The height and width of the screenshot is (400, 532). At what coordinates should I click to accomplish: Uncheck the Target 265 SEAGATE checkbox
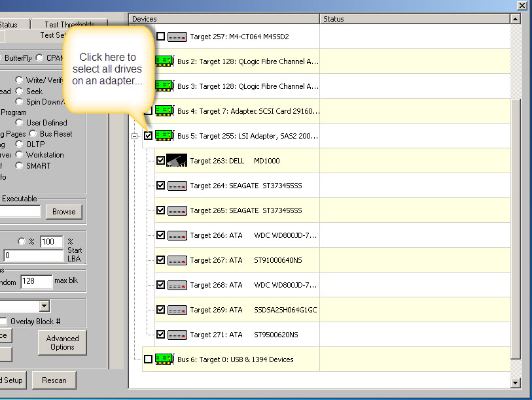click(160, 210)
